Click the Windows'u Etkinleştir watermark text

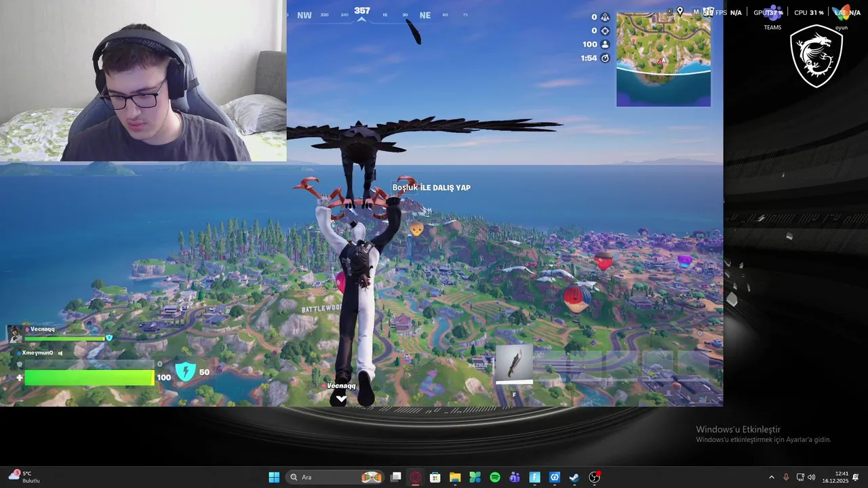tap(738, 429)
